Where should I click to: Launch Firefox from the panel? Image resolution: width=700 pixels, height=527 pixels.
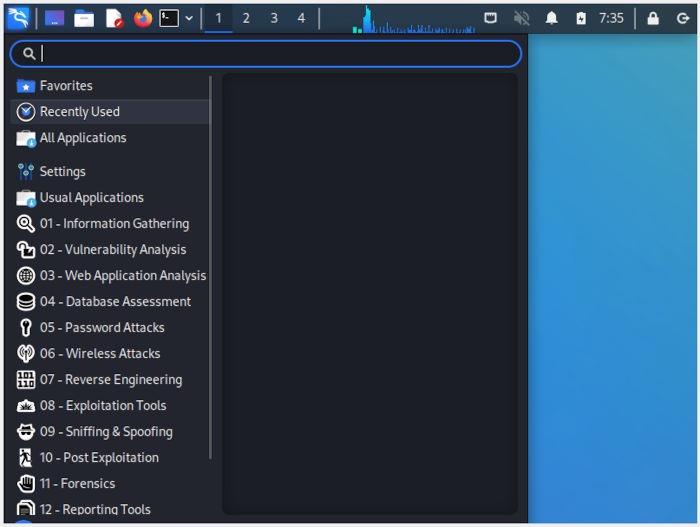[143, 18]
